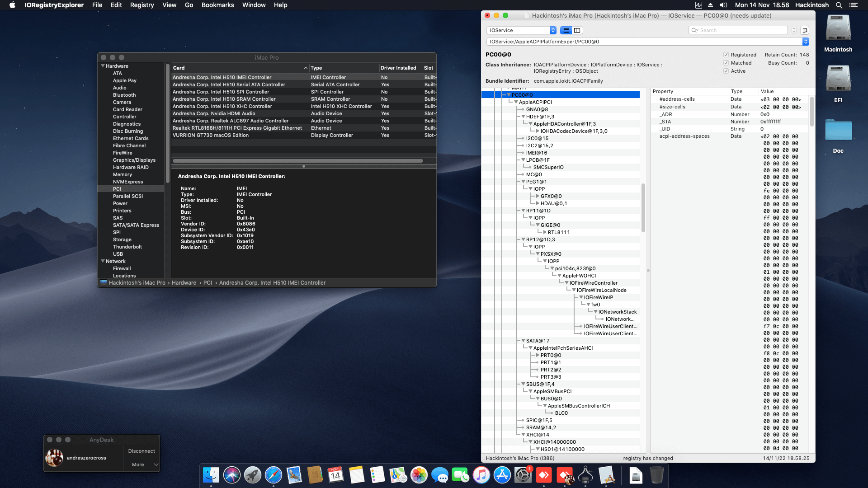Click the volume icon in menu bar
868x488 pixels.
click(723, 5)
